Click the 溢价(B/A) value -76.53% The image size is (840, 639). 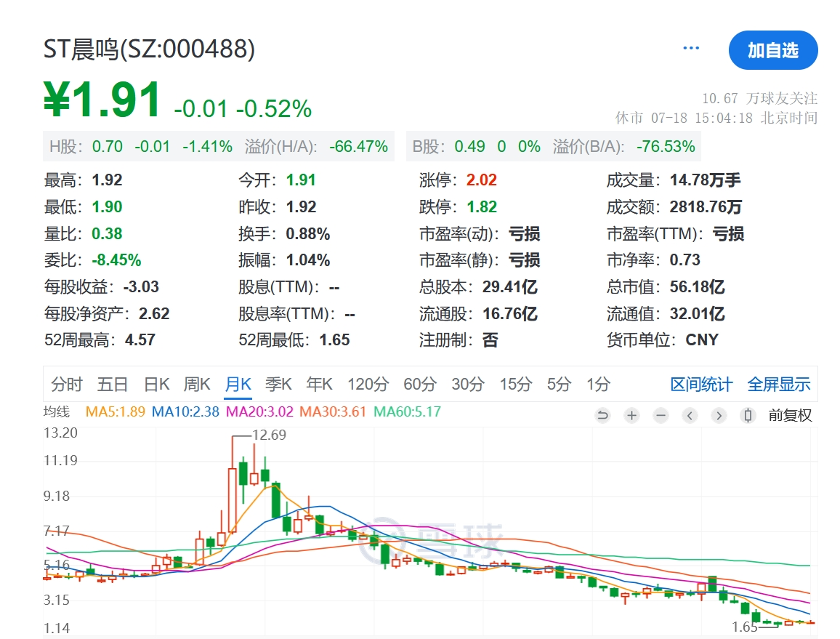pos(666,146)
